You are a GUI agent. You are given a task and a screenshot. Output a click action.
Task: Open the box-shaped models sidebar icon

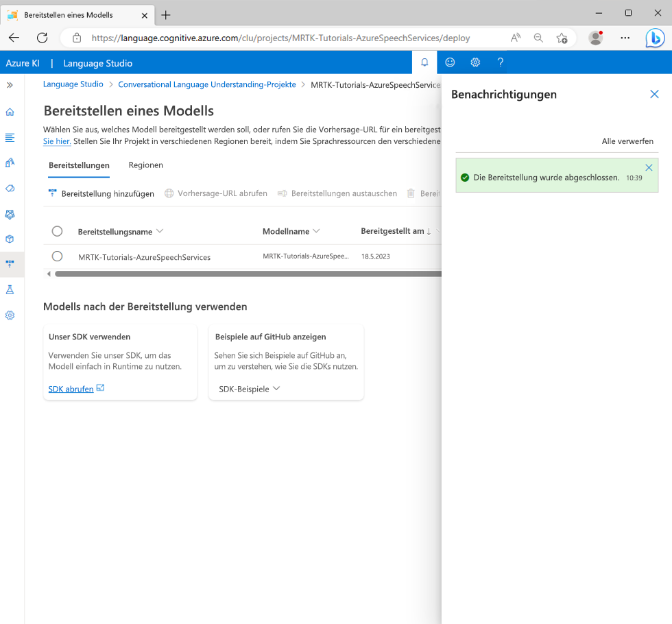tap(10, 239)
